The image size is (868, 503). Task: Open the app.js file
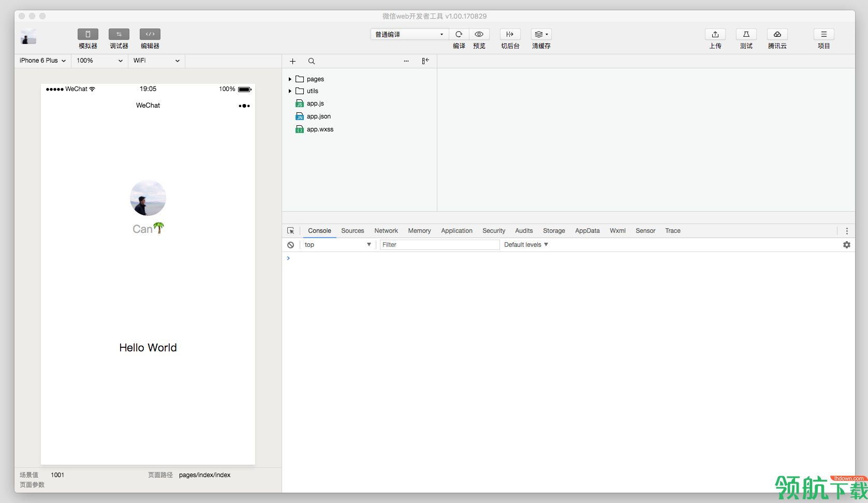pyautogui.click(x=315, y=103)
